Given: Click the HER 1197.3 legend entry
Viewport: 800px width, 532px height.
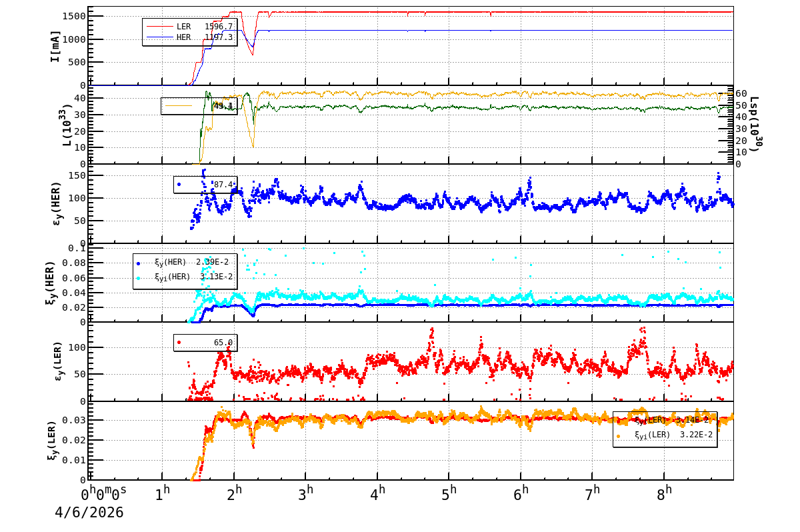Looking at the screenshot, I should 189,37.
